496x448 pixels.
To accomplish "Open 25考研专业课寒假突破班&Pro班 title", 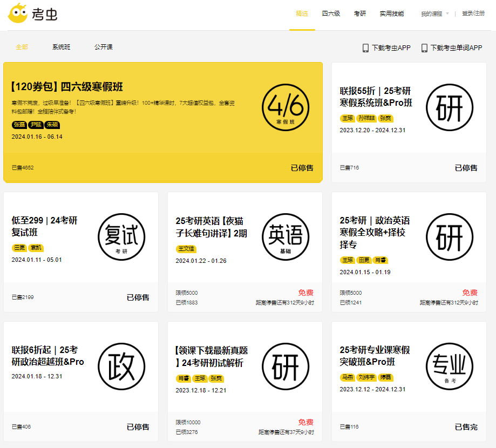I will [375, 356].
